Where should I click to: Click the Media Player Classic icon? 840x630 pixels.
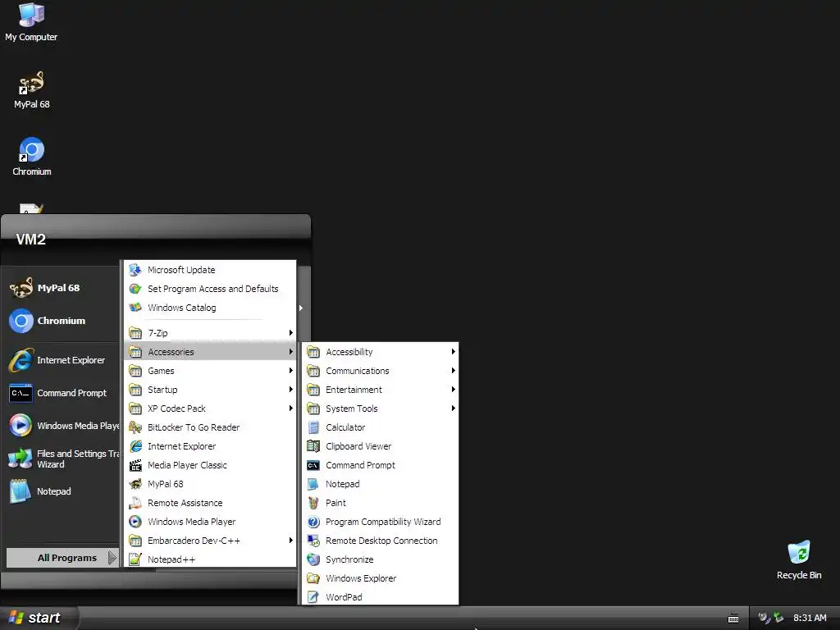tap(135, 465)
